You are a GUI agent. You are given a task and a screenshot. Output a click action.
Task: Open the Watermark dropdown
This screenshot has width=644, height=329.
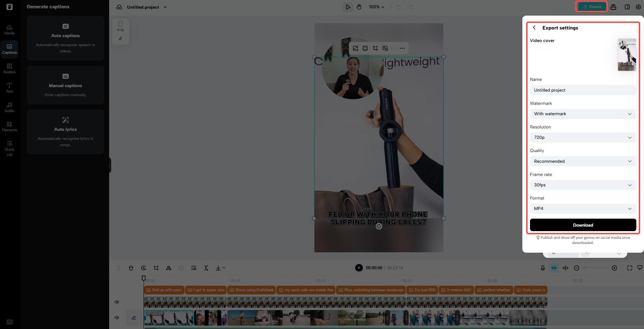583,114
